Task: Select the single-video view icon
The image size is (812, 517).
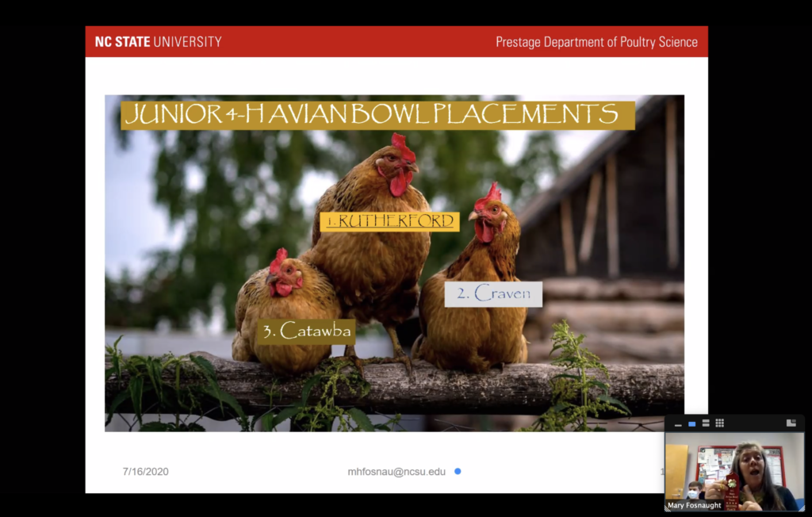Action: tap(691, 423)
